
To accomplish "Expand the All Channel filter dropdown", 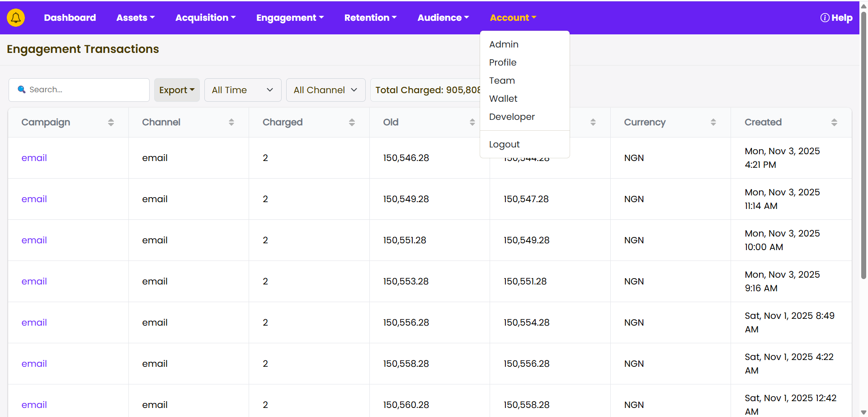I will pyautogui.click(x=325, y=90).
